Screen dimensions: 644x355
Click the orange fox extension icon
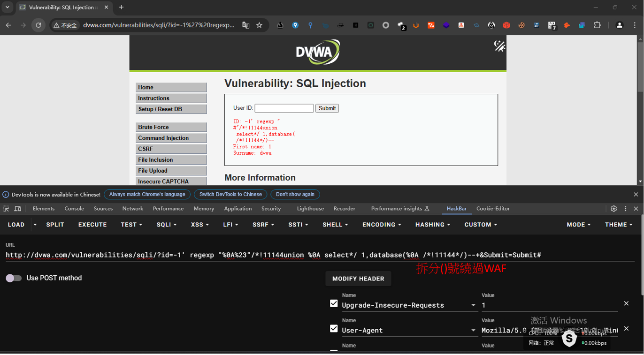coord(567,25)
